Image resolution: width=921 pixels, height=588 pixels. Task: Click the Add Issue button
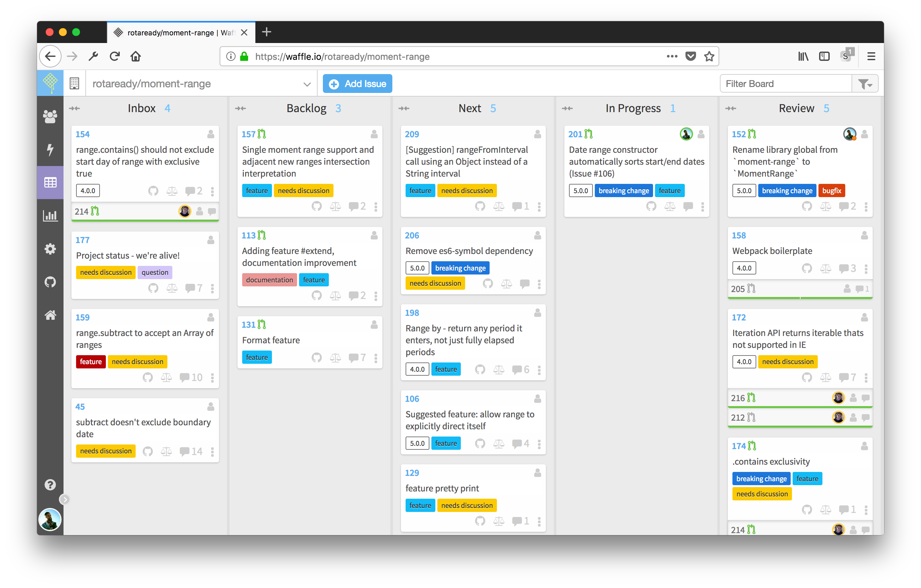(357, 84)
